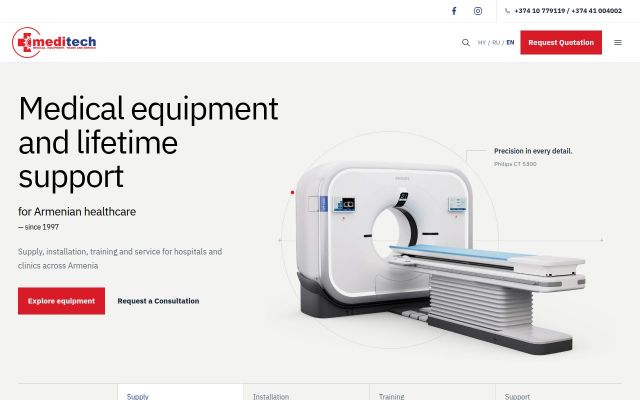Image resolution: width=640 pixels, height=400 pixels.
Task: Click the Philips CT scanner image
Action: 441,257
